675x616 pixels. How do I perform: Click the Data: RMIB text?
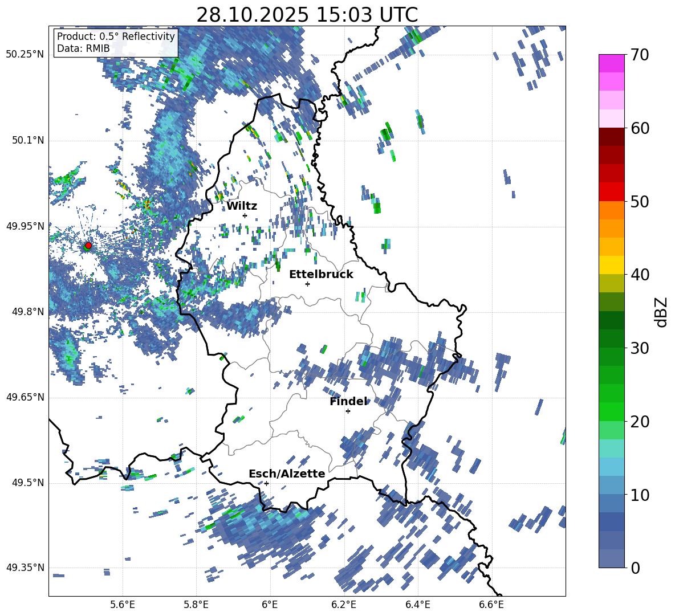click(83, 48)
